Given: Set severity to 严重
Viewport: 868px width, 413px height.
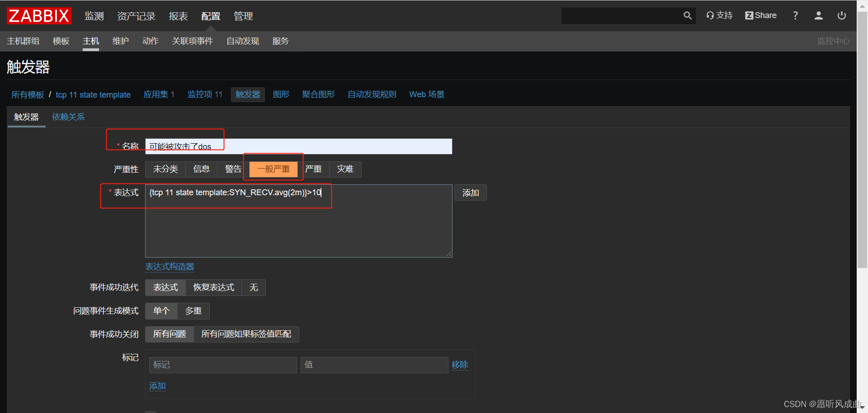Looking at the screenshot, I should tap(313, 169).
